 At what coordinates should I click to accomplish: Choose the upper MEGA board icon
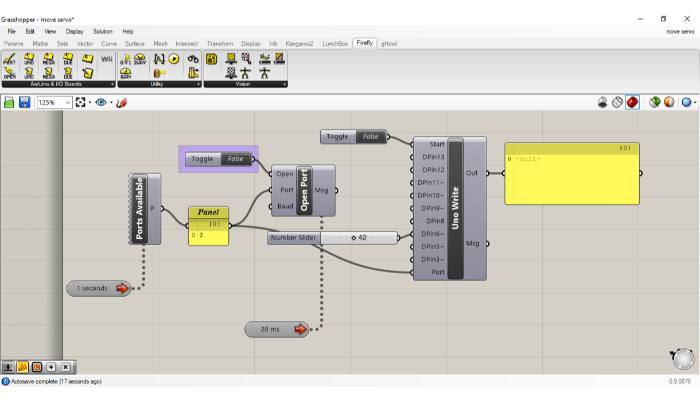point(48,59)
